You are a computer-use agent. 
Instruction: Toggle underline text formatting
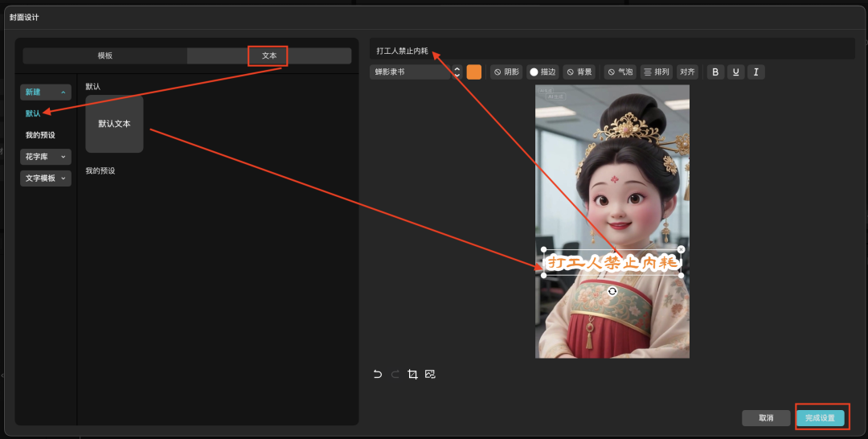[735, 72]
